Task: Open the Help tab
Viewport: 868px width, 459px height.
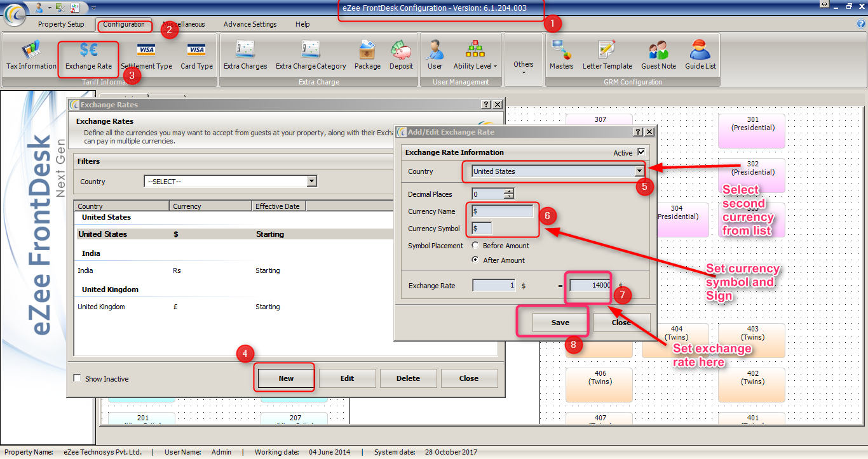Action: tap(302, 24)
